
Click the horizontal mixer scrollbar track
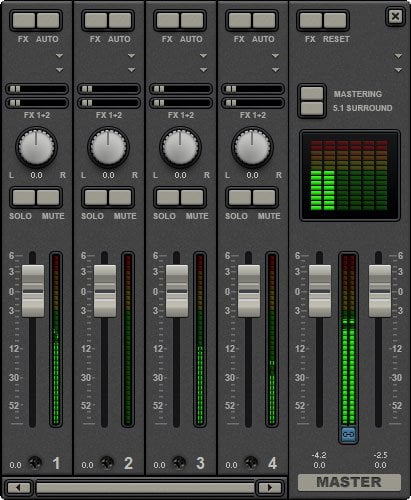pos(145,488)
